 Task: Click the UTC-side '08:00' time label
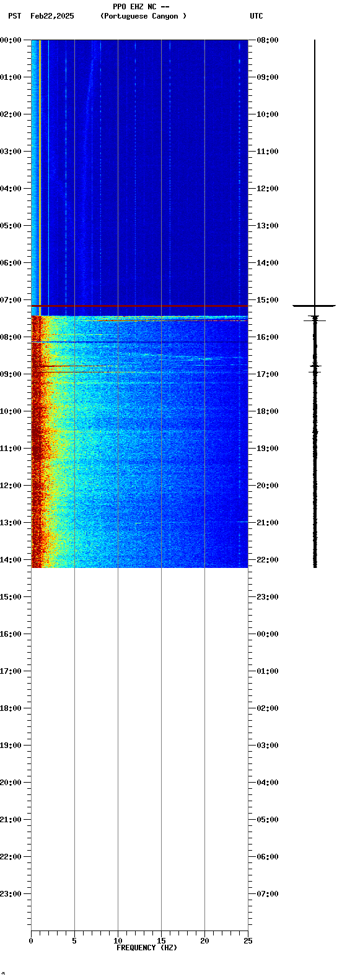[x=267, y=40]
